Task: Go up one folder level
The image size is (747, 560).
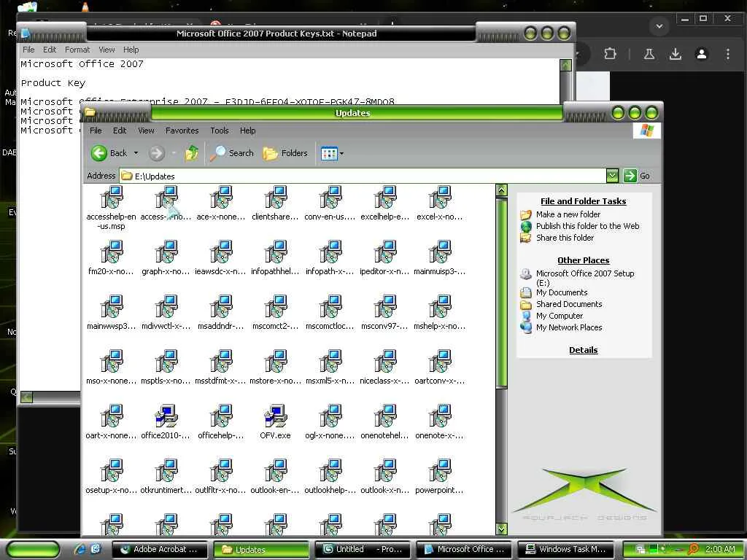Action: tap(192, 153)
